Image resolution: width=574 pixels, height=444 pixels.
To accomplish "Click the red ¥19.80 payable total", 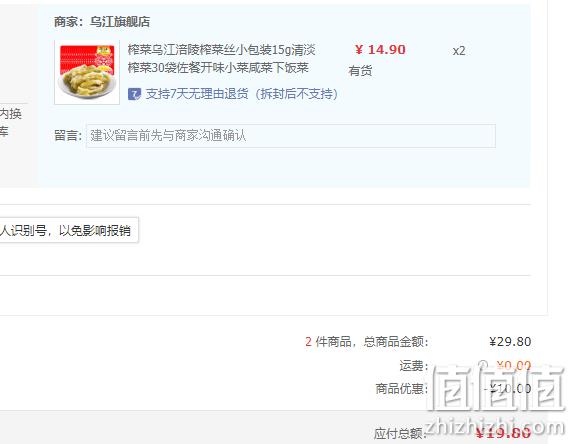I will (503, 433).
